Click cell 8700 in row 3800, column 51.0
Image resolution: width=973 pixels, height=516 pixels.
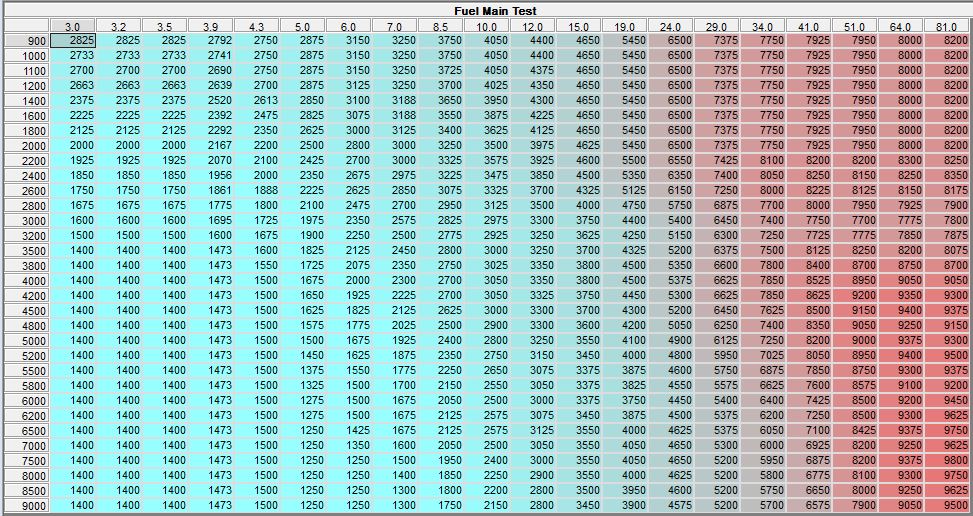(854, 265)
